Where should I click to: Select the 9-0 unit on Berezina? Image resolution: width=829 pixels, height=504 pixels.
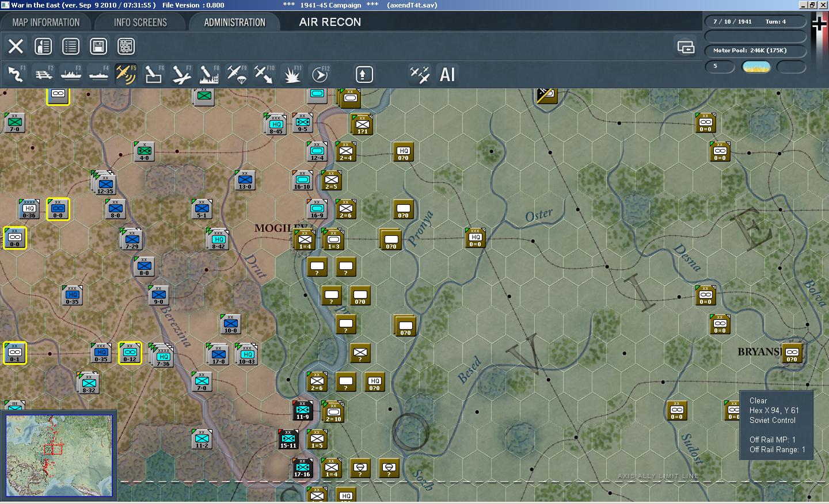tap(158, 296)
